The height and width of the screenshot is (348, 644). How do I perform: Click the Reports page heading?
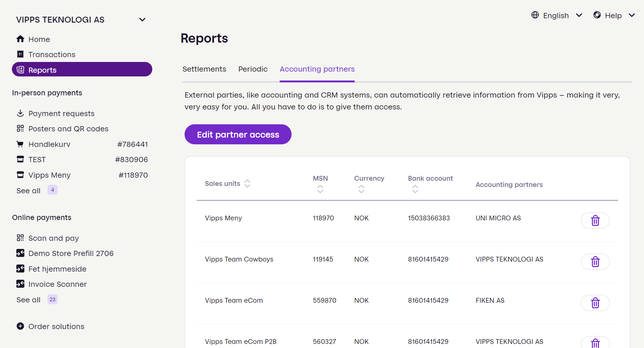(204, 38)
